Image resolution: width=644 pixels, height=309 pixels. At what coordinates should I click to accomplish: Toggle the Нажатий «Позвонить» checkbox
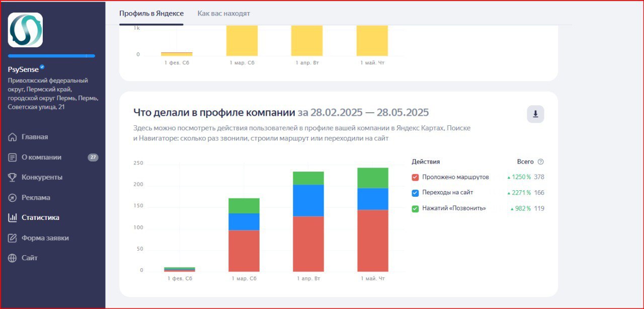point(415,208)
